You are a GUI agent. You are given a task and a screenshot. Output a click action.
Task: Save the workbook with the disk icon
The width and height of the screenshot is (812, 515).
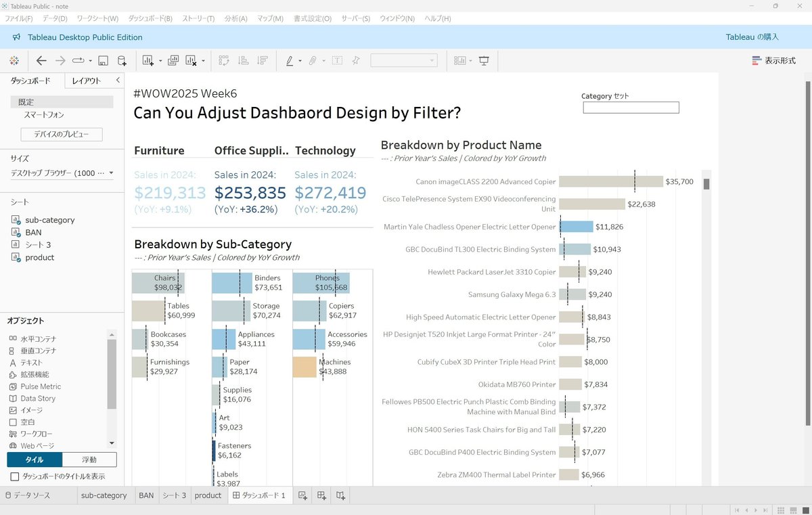coord(104,61)
